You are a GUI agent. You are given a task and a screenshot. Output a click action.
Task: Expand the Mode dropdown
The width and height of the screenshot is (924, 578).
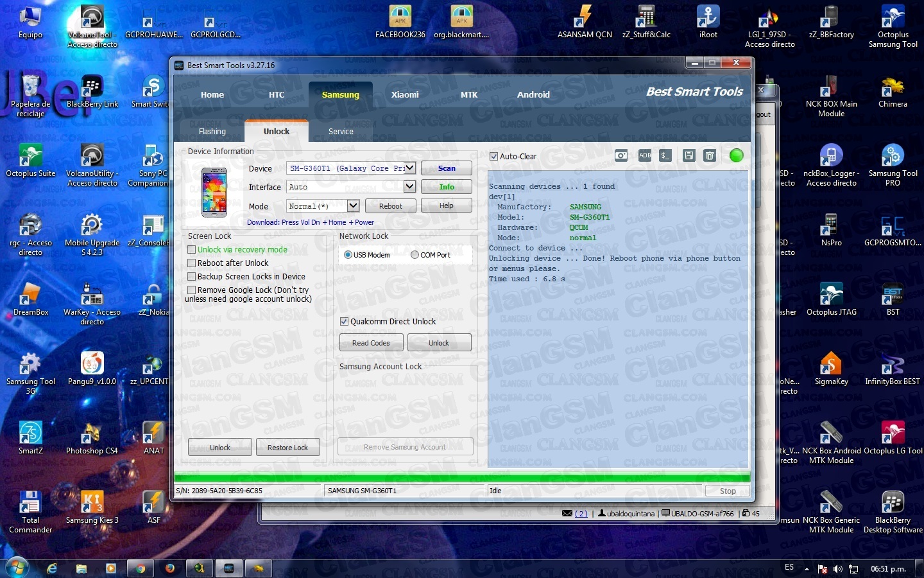[x=353, y=206]
